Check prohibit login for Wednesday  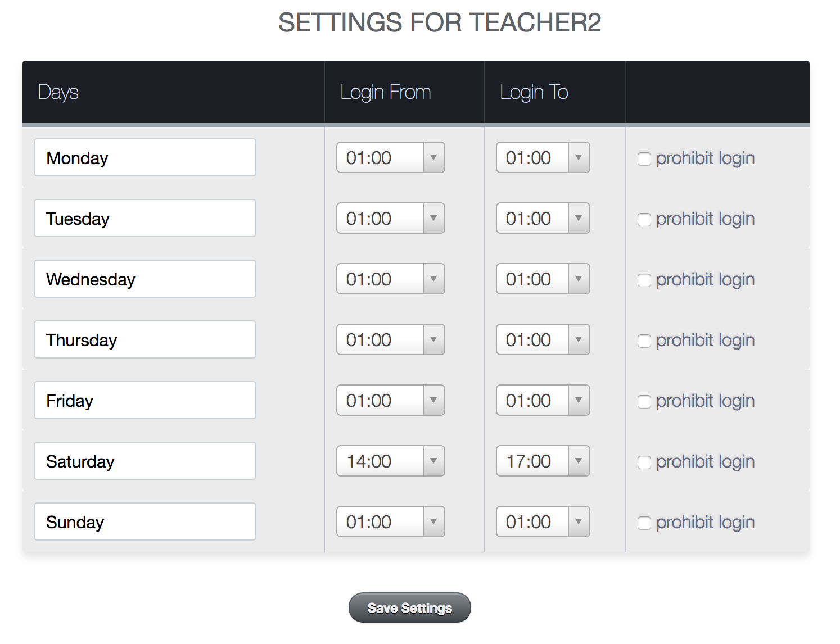(644, 280)
